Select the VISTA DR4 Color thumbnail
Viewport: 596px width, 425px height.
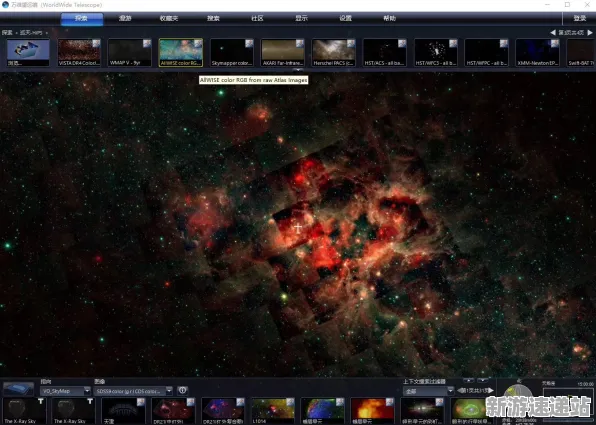pos(79,53)
